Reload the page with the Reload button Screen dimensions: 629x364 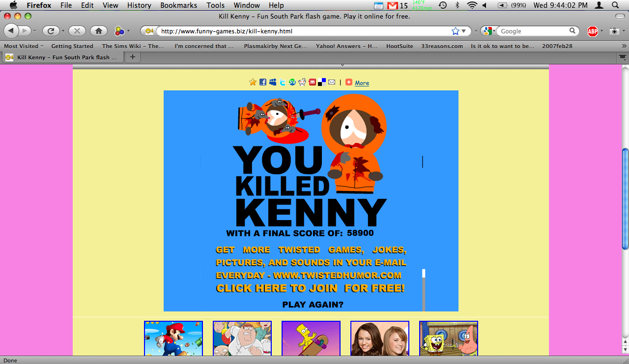tap(51, 31)
